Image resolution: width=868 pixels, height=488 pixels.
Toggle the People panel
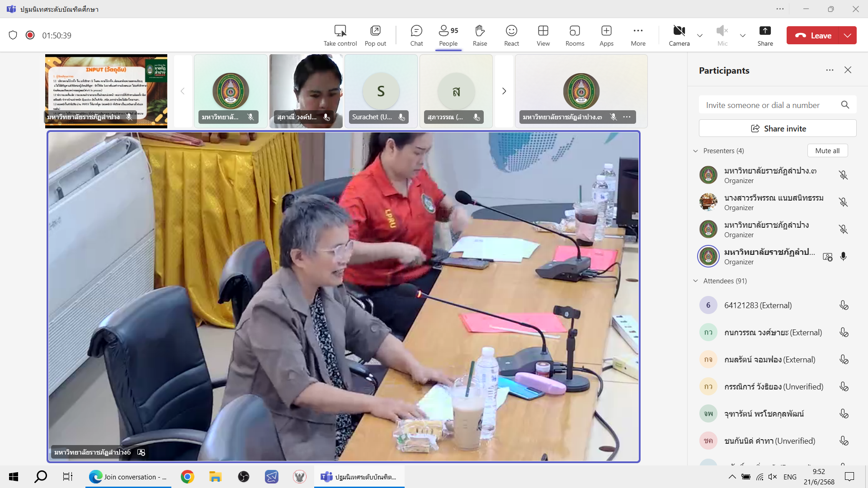pyautogui.click(x=448, y=35)
